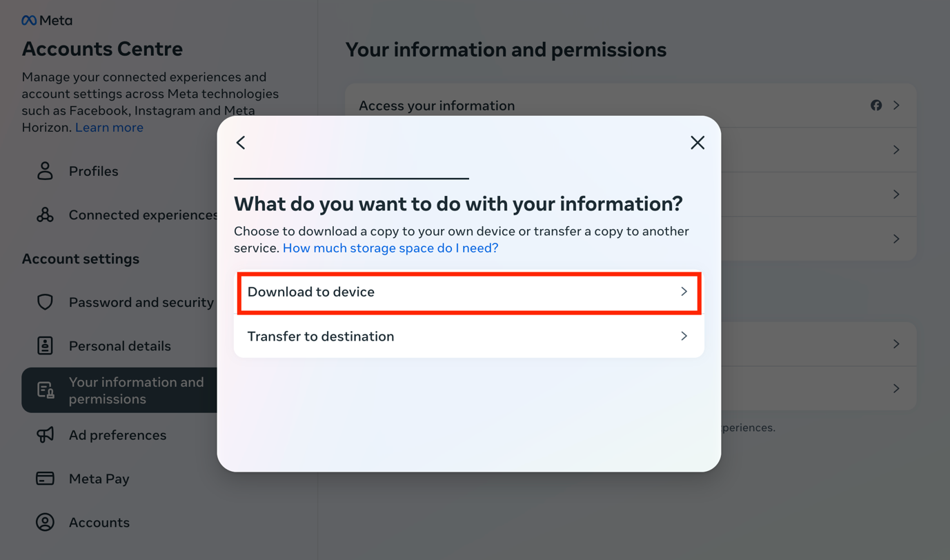Click the Password and security shield icon
The image size is (950, 560).
pyautogui.click(x=46, y=302)
